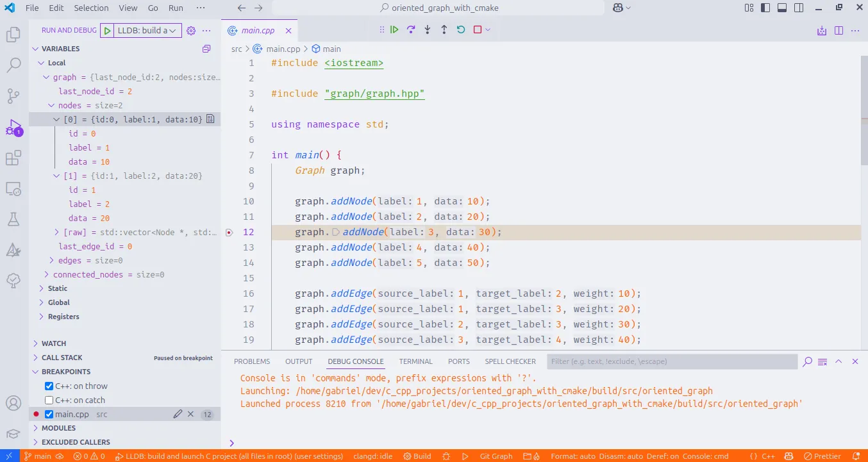Toggle 'C++: on catch' breakpoint checkbox
This screenshot has width=868, height=462.
[49, 400]
